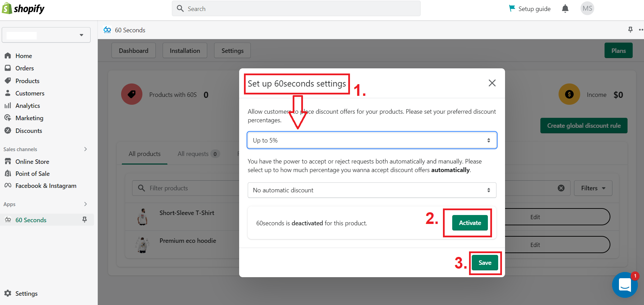Click the Premium eco hoodie product name
Image resolution: width=644 pixels, height=305 pixels.
[188, 240]
